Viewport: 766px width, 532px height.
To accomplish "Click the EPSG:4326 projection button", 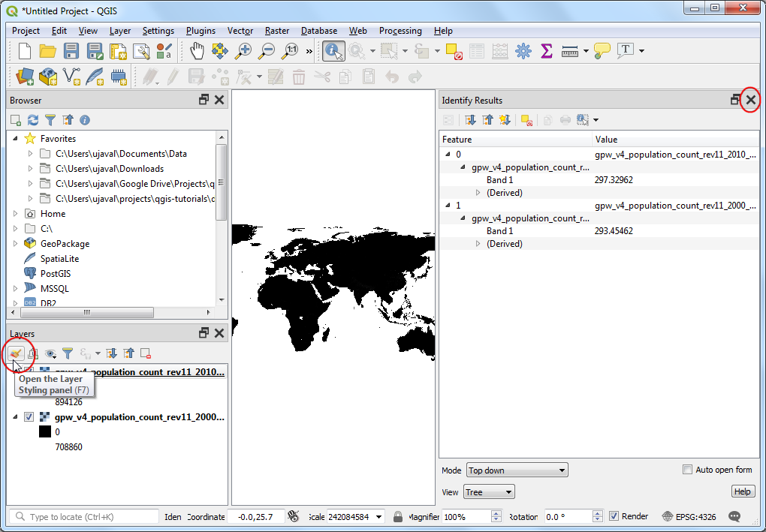I will click(689, 516).
